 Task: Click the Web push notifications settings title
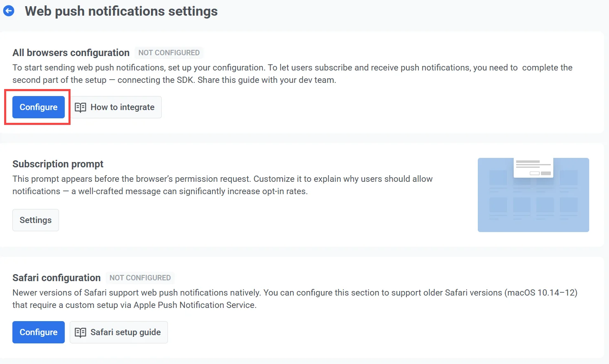coord(121,11)
